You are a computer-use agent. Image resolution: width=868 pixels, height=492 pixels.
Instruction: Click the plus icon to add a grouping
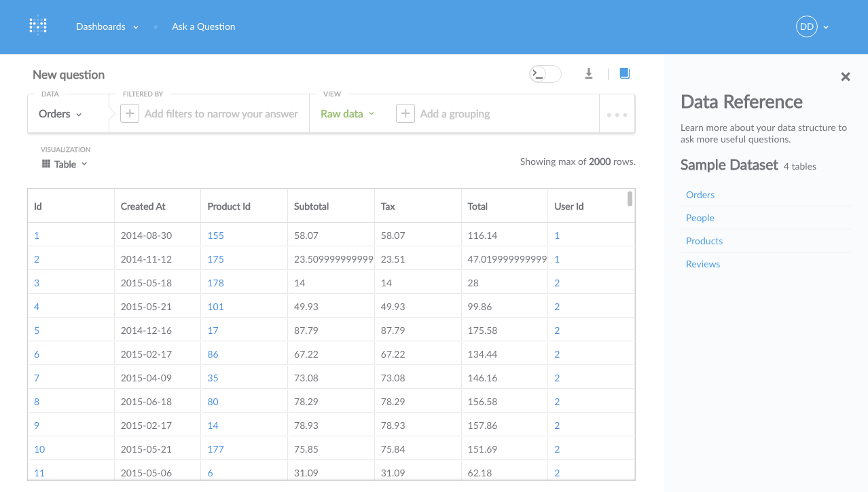405,113
